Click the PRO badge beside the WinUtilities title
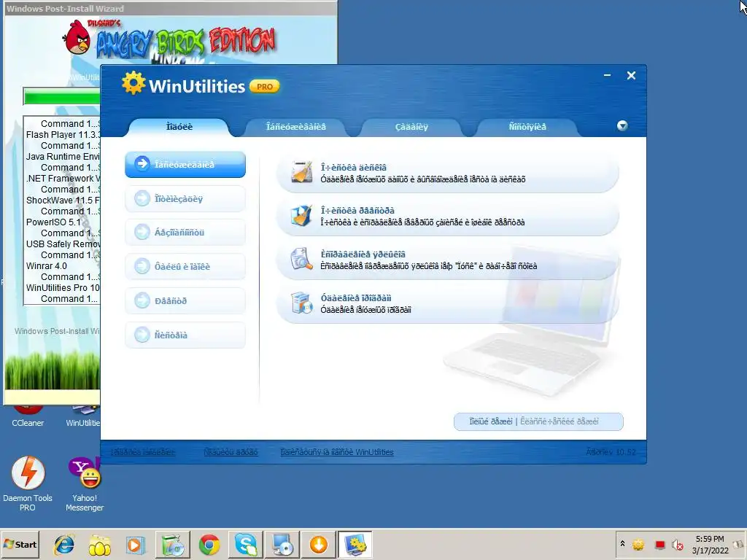The width and height of the screenshot is (747, 560). click(264, 87)
